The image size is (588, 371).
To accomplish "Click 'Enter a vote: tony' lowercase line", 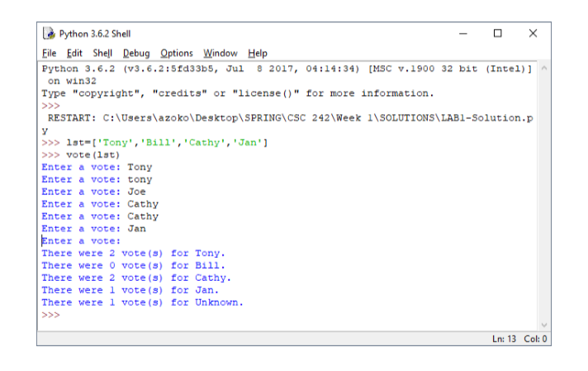I will pyautogui.click(x=97, y=179).
